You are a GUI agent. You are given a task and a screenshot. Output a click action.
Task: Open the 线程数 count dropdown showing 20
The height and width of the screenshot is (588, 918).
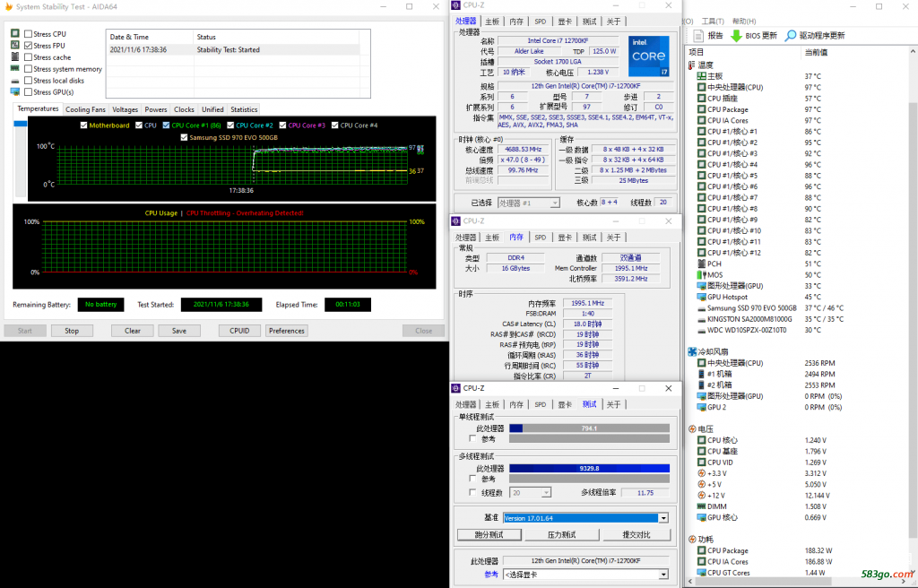546,493
